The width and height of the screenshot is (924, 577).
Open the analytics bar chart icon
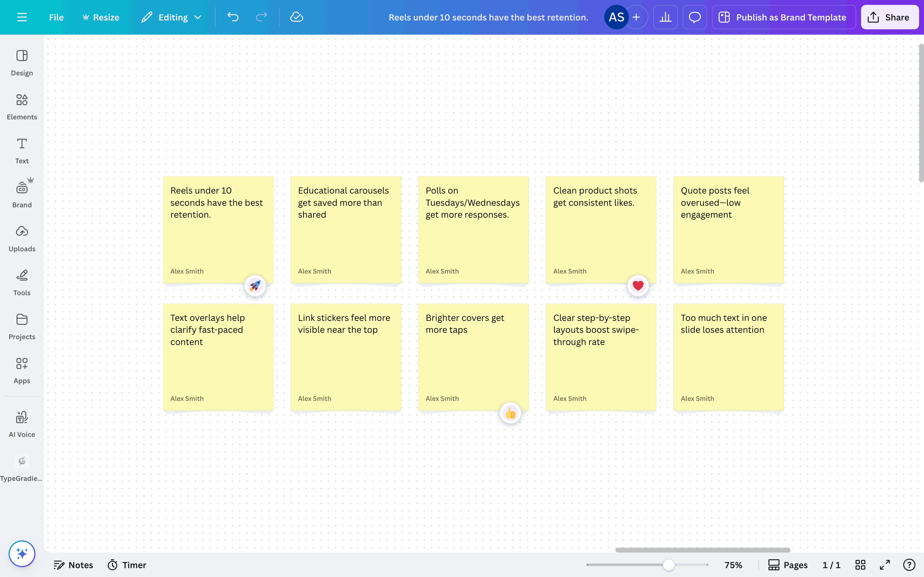pyautogui.click(x=665, y=17)
